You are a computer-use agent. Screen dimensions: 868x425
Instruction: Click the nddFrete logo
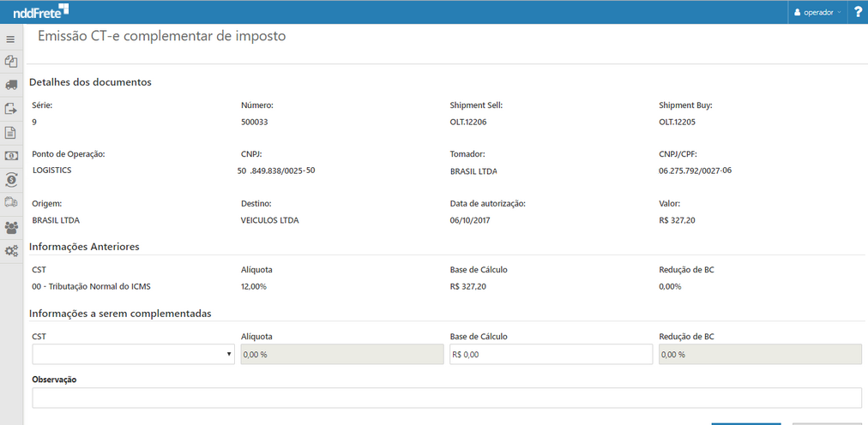[41, 10]
